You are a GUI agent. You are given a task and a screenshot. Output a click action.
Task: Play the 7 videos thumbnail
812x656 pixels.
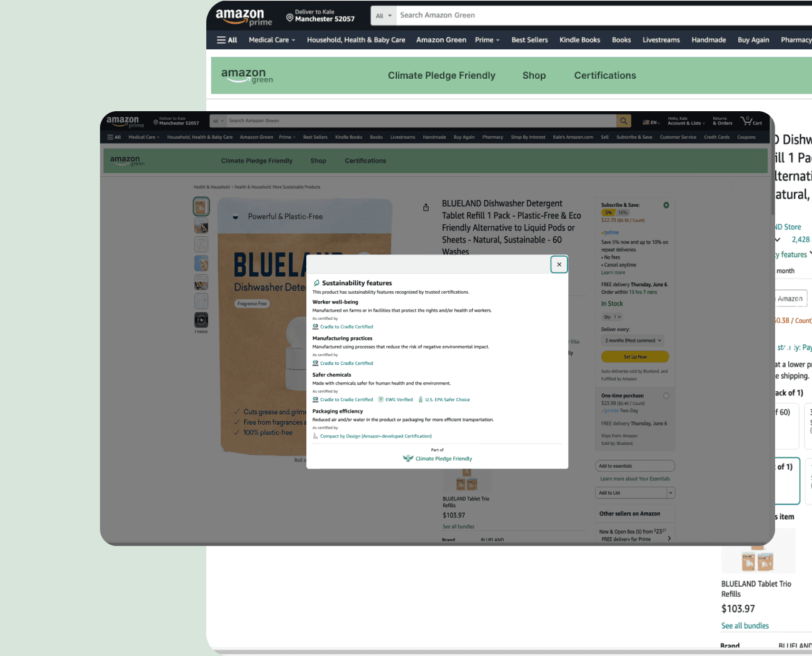point(201,321)
